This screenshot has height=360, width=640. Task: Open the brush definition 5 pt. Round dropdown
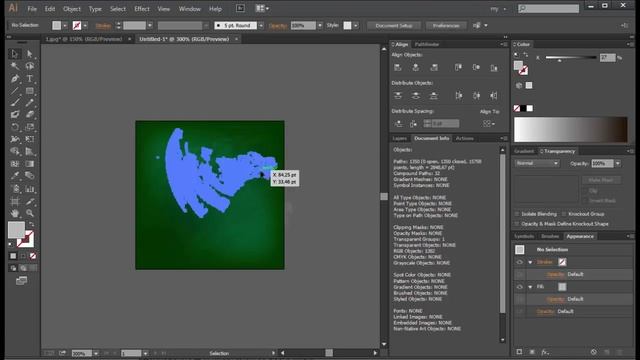coord(261,25)
